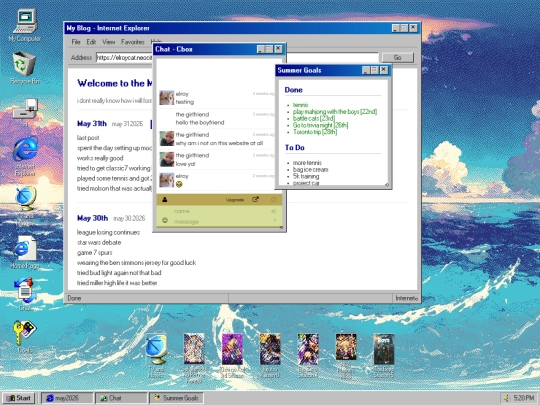This screenshot has width=540, height=405.
Task: Switch to the Chat taskbar button
Action: pyautogui.click(x=121, y=398)
